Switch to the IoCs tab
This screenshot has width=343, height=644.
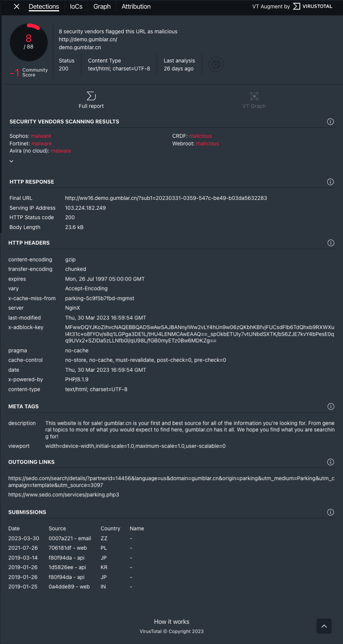[x=76, y=6]
